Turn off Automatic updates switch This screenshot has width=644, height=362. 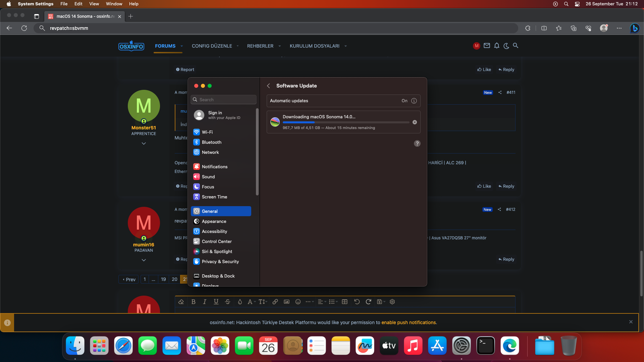tap(404, 101)
